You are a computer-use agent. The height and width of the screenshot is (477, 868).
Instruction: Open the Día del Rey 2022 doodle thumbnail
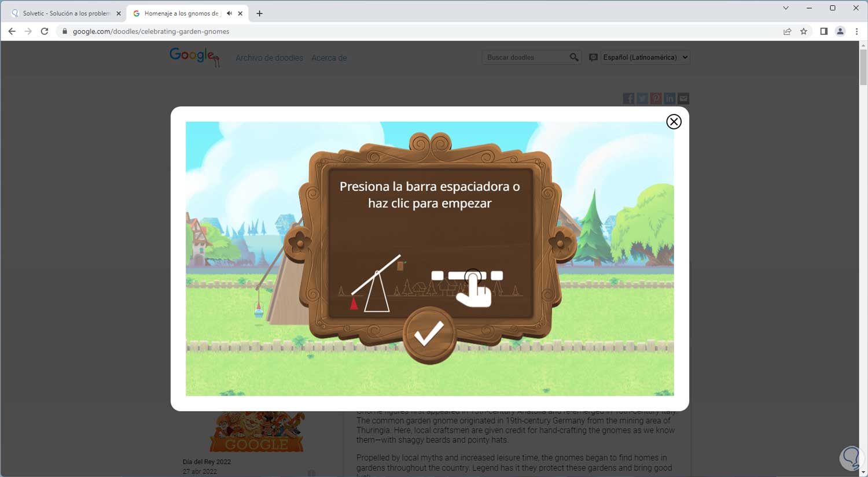coord(257,431)
